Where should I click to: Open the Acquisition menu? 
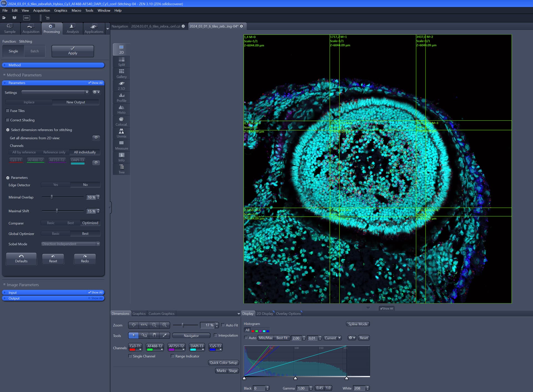(x=41, y=10)
